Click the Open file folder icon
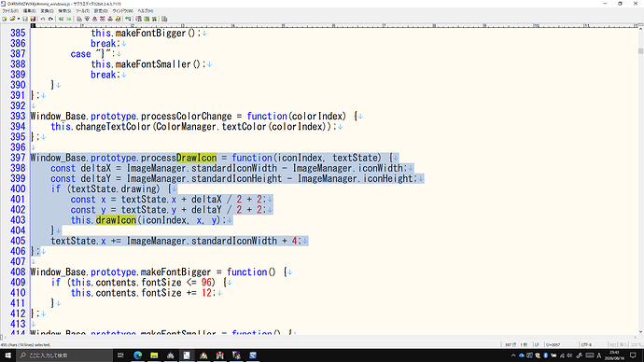 click(12, 19)
